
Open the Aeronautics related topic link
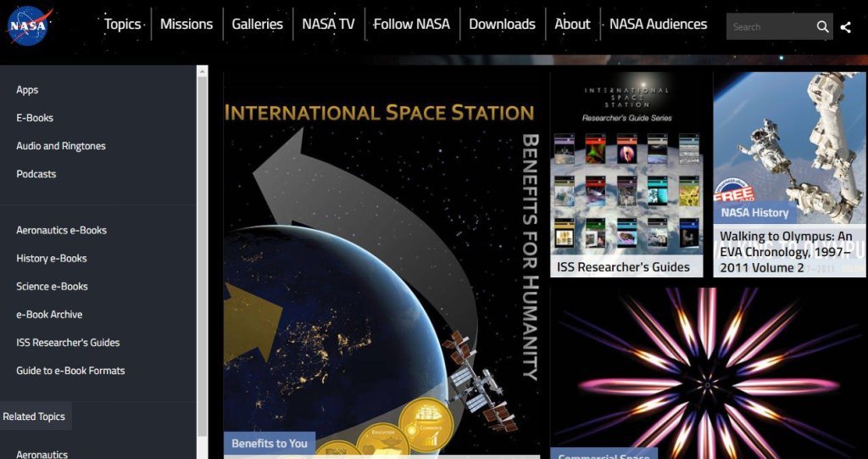click(42, 454)
